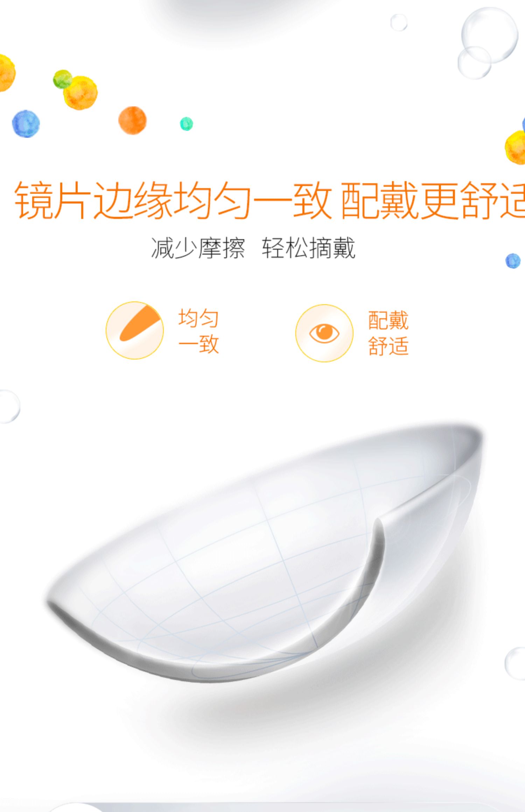This screenshot has height=812, width=525.
Task: Click the yellow ball at left edge
Action: (7, 73)
